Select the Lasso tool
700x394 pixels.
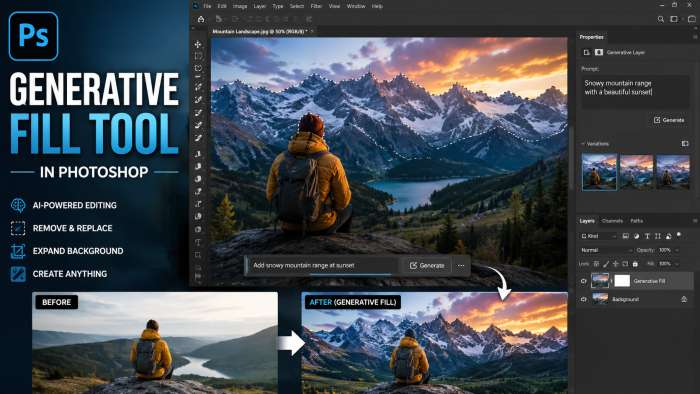point(198,68)
